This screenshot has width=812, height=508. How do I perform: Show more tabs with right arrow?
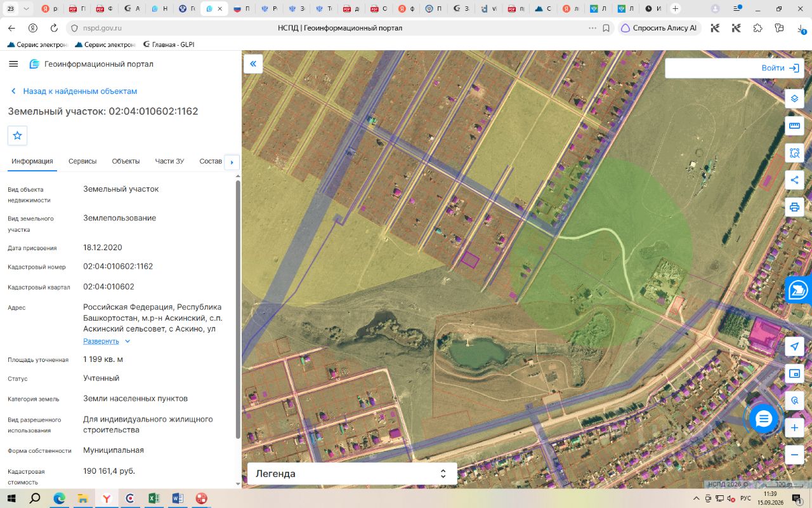point(232,162)
